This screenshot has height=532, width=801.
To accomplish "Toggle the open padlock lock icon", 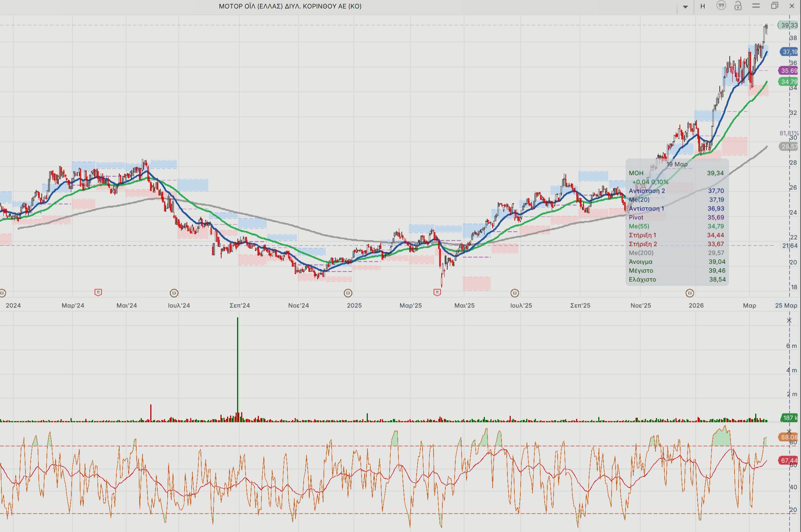I will pos(738,6).
